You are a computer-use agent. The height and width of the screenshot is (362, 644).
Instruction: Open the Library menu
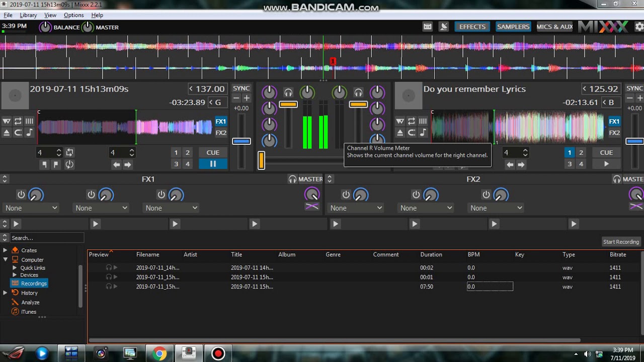(x=28, y=15)
